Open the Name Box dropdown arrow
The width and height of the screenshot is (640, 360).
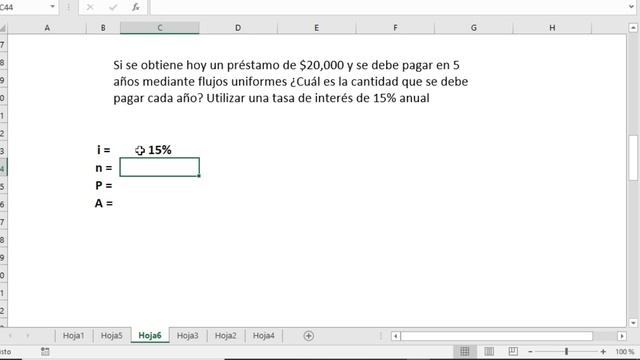(x=52, y=7)
